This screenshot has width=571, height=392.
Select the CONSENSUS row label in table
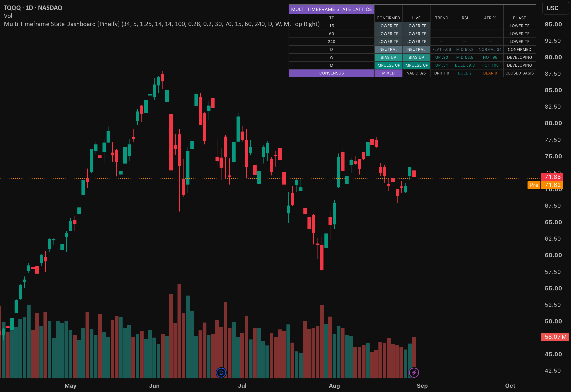click(x=331, y=73)
